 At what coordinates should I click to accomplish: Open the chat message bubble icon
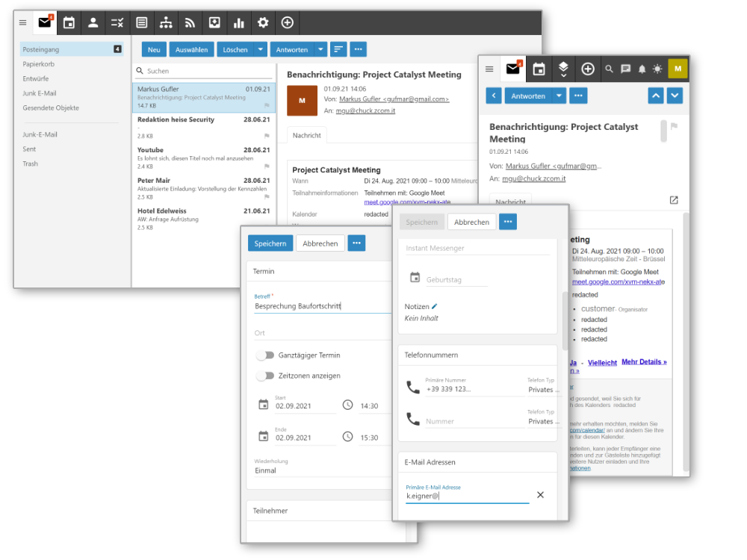[625, 69]
